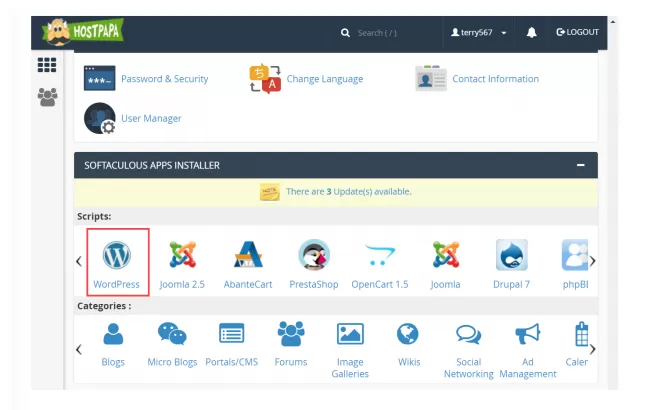This screenshot has width=666, height=410.
Task: Open the Calendars category icon
Action: tap(581, 334)
